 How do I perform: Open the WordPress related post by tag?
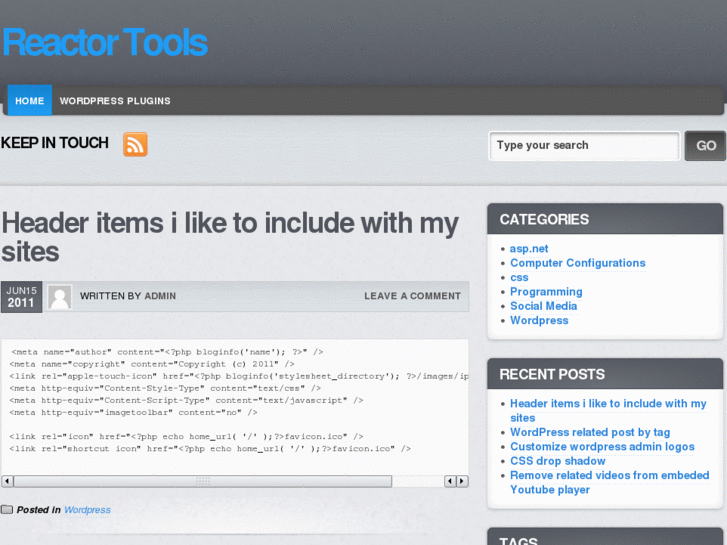click(590, 433)
